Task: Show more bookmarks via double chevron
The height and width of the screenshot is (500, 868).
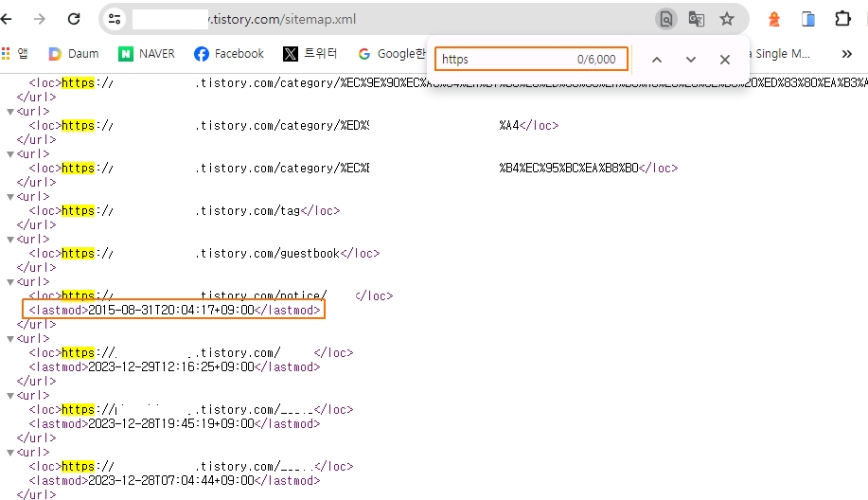Action: 847,54
